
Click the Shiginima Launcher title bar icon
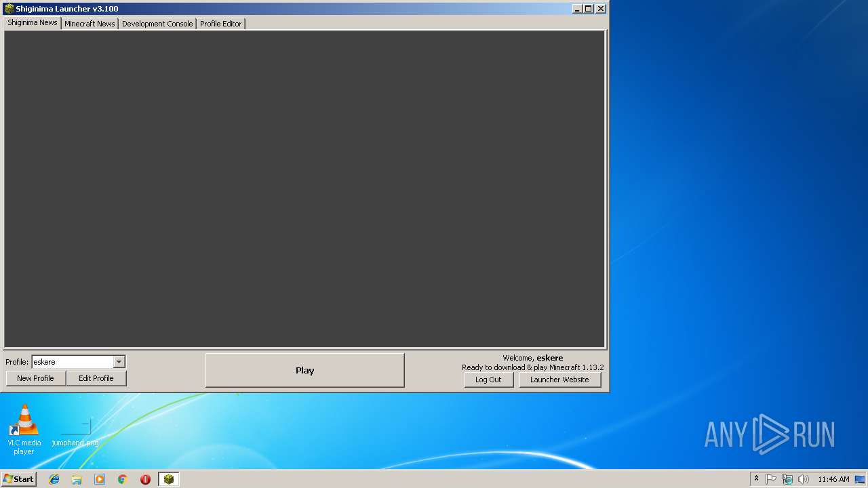pyautogui.click(x=9, y=8)
